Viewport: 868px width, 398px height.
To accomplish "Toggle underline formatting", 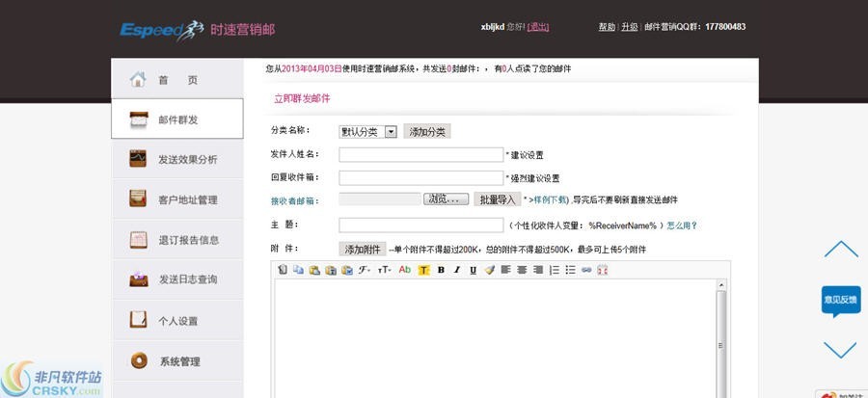I will 473,270.
